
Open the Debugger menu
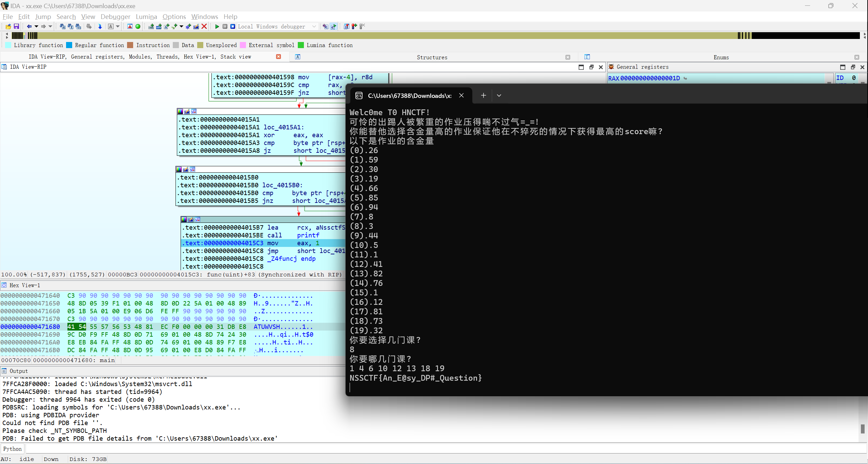coord(115,17)
